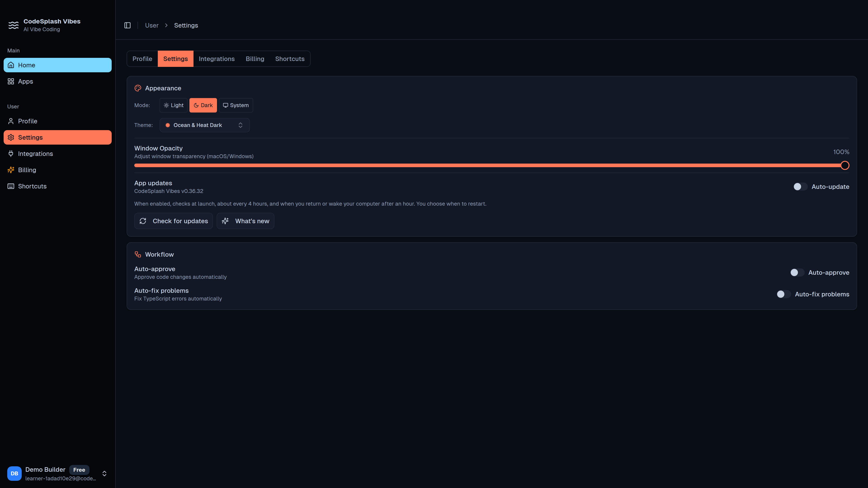Open Apps in the sidebar
The width and height of the screenshot is (868, 488).
point(58,81)
